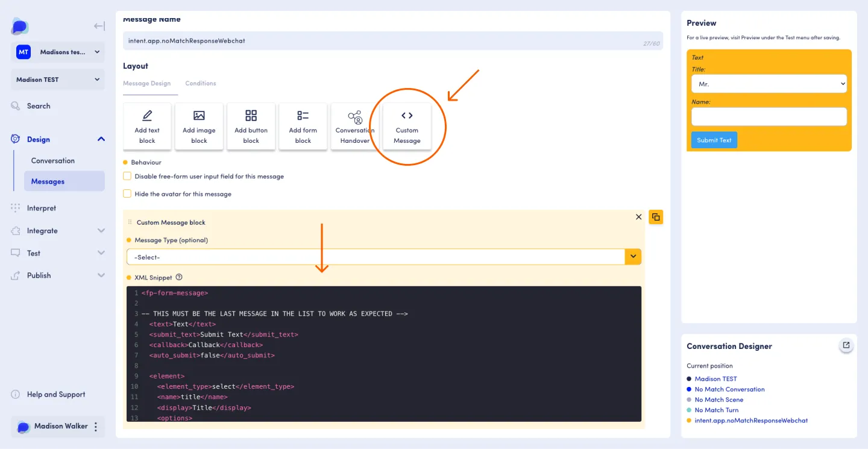
Task: Open the No Match Scene link
Action: click(719, 400)
